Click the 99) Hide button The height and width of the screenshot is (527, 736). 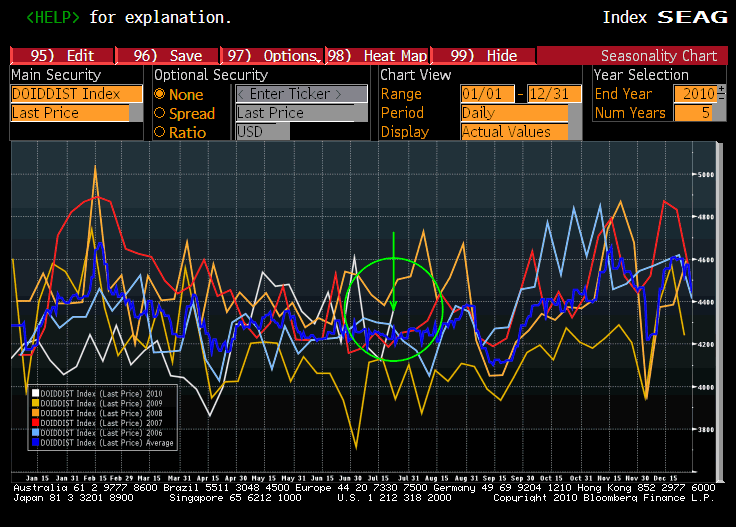484,56
